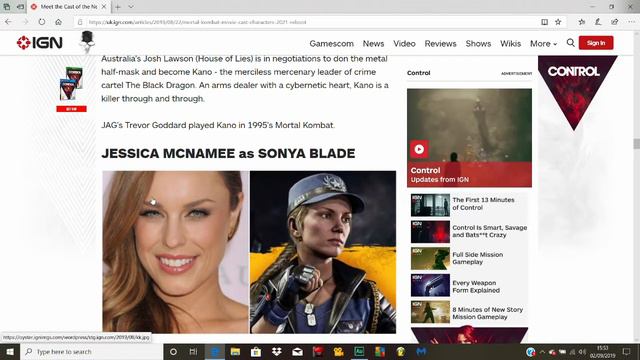Open Microsoft Store from the taskbar
Screen dimensions: 640x360
click(256, 351)
